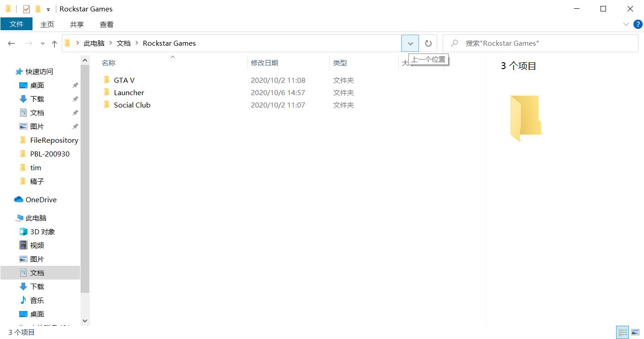
Task: Select the Launcher folder
Action: coord(129,92)
